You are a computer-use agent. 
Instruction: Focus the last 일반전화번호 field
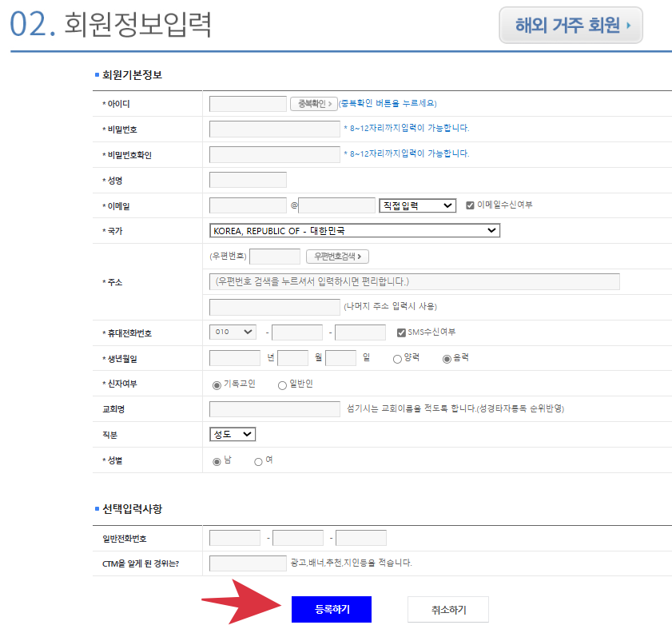pos(361,538)
